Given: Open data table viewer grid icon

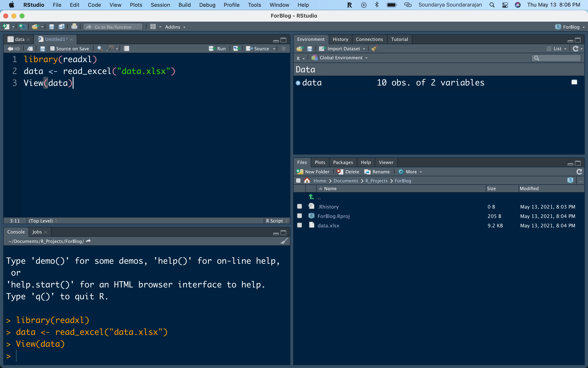Looking at the screenshot, I should click(574, 82).
